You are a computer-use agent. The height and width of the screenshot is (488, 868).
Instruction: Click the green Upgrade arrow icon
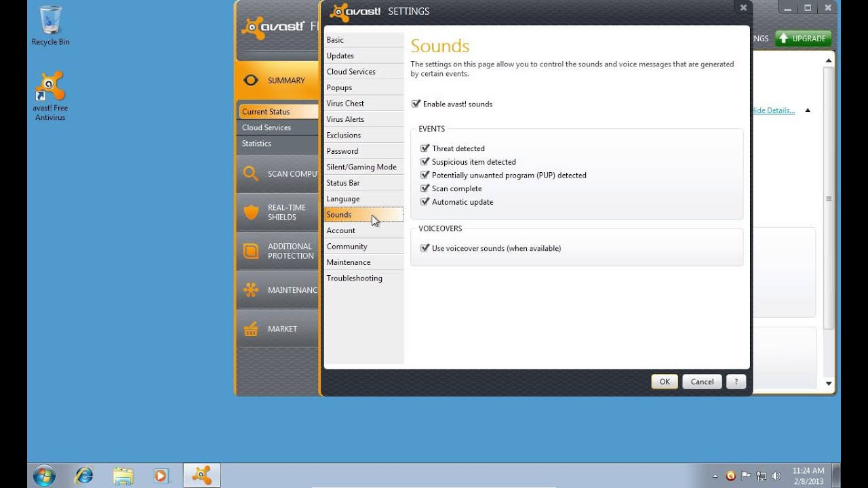click(783, 39)
